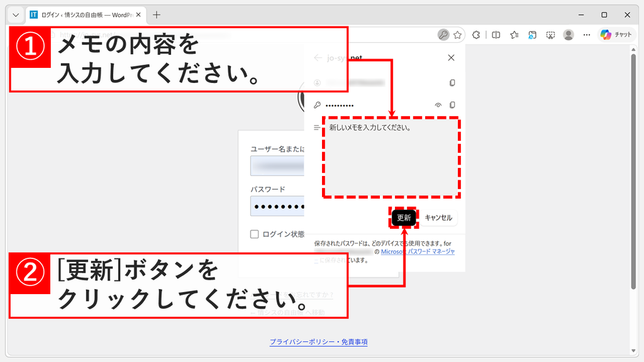Viewport: 644px width, 362px height.
Task: Open Settings and more ellipsis menu
Action: point(587,35)
